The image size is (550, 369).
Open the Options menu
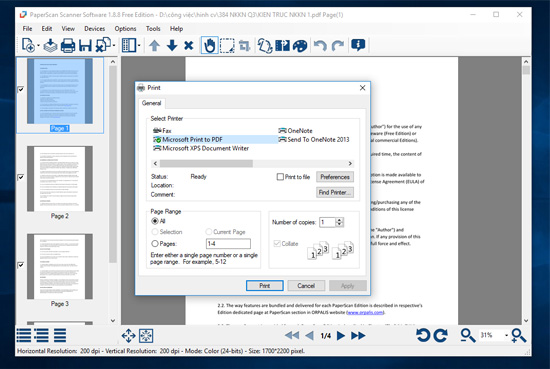(125, 29)
